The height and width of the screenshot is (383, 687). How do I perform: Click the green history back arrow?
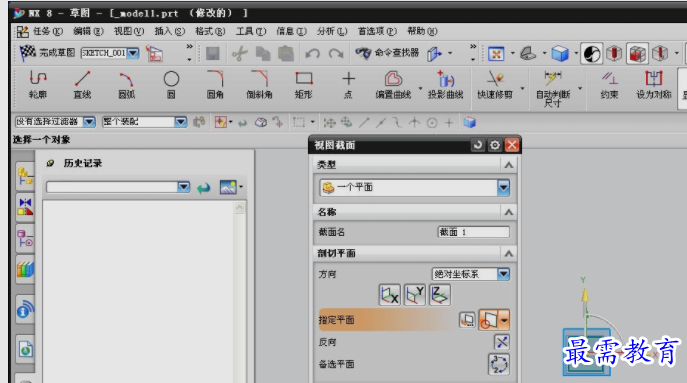click(203, 188)
